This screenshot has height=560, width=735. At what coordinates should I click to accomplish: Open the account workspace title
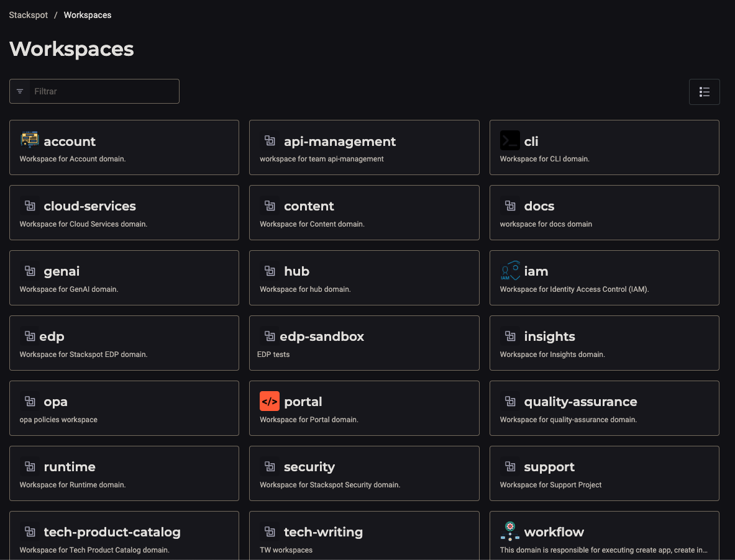tap(70, 141)
